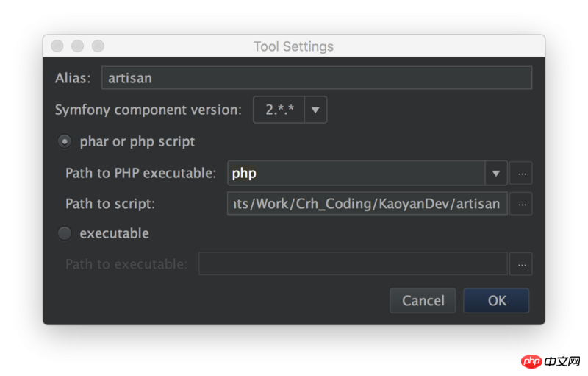This screenshot has height=376, width=588.
Task: Click the Alias text field
Action: [316, 78]
